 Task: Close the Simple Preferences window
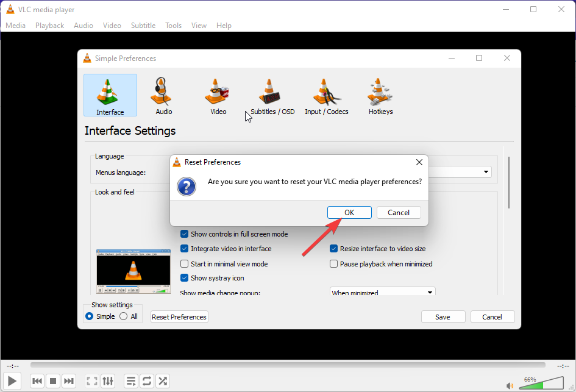click(x=507, y=58)
